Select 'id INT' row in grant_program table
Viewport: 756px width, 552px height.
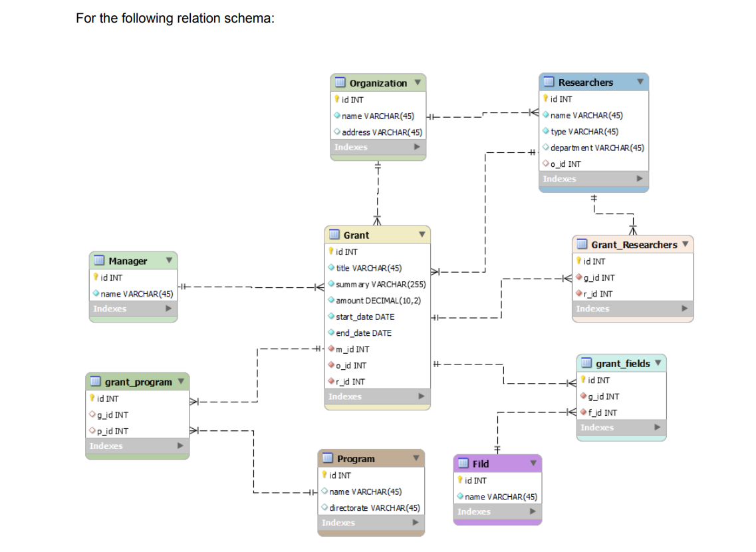[x=138, y=398]
